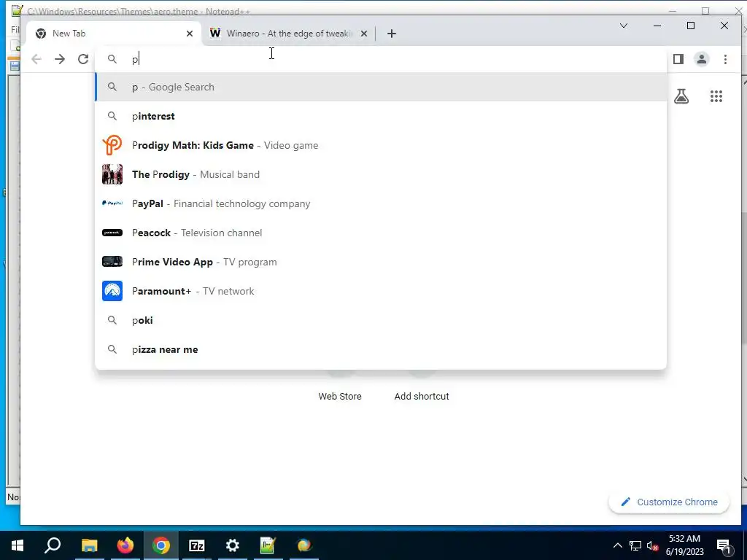Expand the tab search chevron
The width and height of the screenshot is (747, 560).
point(623,26)
